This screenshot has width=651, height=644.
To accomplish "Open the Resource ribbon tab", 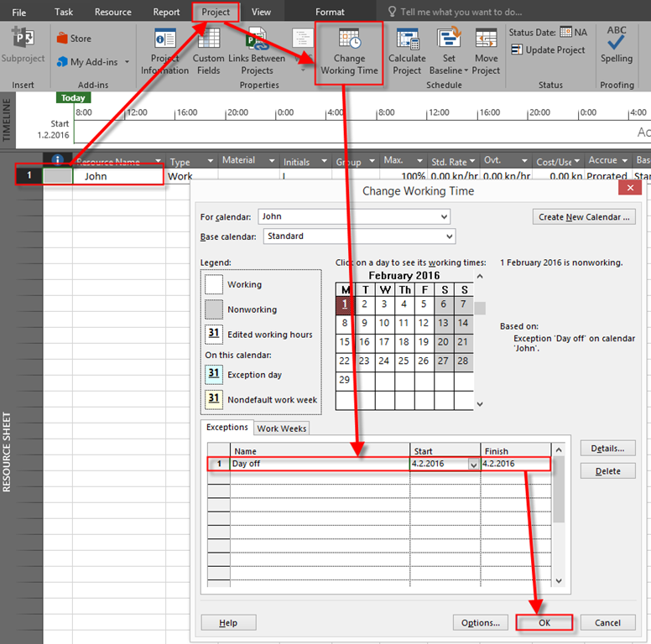I will coord(113,12).
